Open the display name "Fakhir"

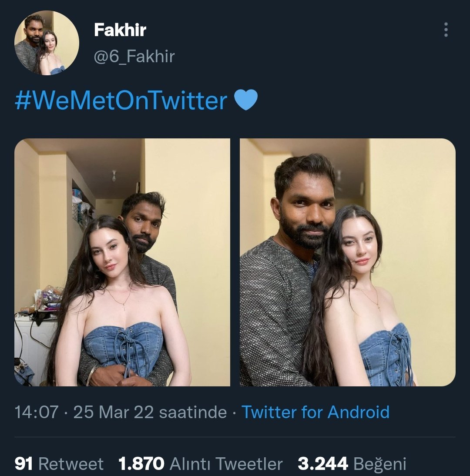120,30
